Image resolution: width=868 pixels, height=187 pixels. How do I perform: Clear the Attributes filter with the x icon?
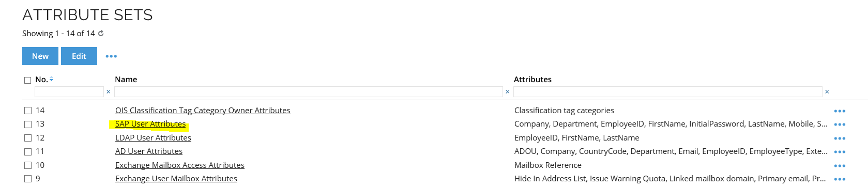[827, 92]
